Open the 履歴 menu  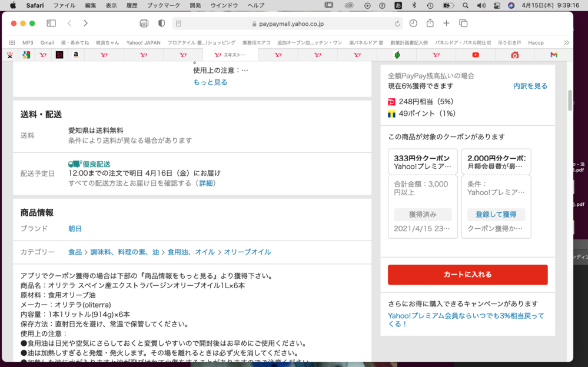[132, 5]
